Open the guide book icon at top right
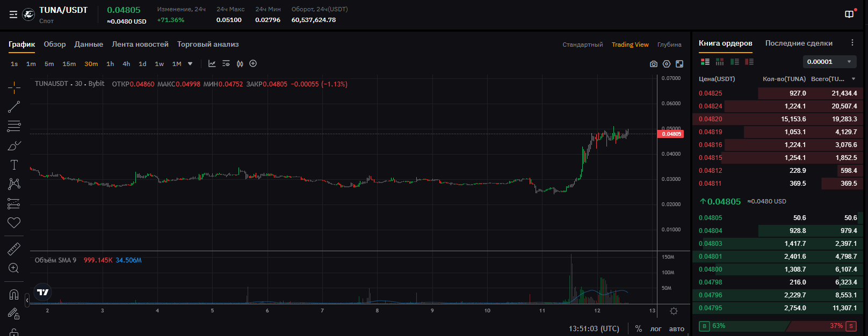Screen dimensions: 868x336 click(849, 14)
